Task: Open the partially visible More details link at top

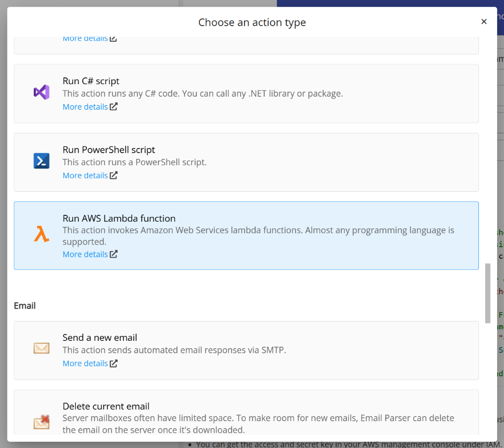Action: point(85,38)
